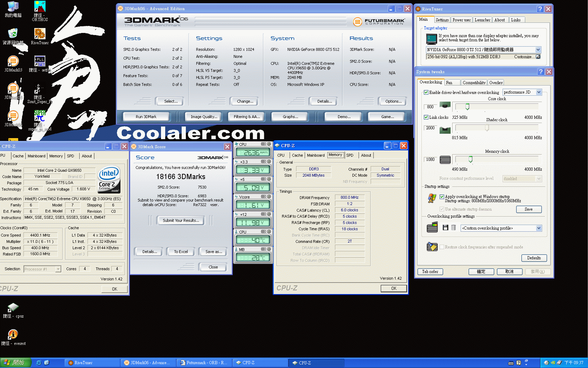
Task: Open the super_pi_mod desktop shortcut
Action: tap(40, 120)
